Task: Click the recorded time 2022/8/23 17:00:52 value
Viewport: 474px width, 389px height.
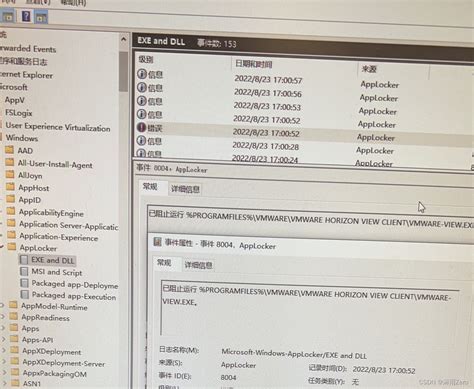Action: click(384, 370)
